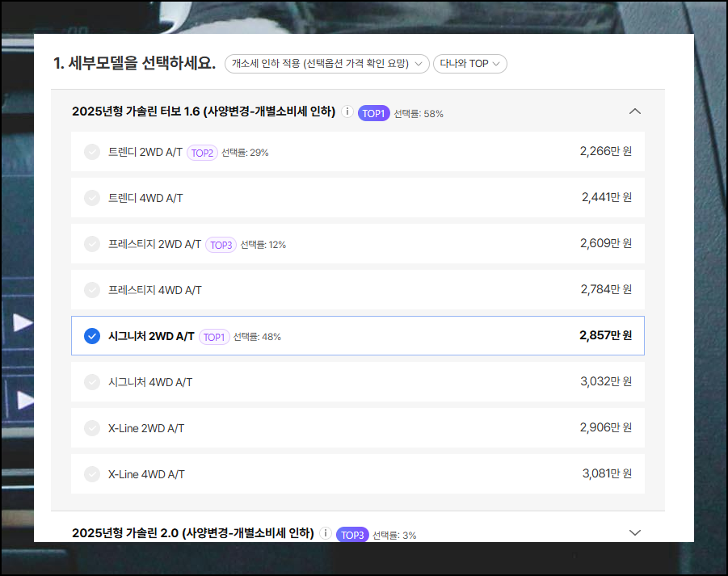Viewport: 728px width, 576px height.
Task: Click 2,441만 원 price text
Action: [x=606, y=197]
